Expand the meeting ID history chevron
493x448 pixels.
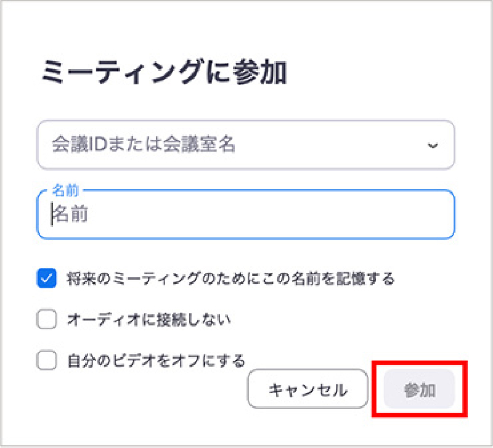pyautogui.click(x=433, y=145)
